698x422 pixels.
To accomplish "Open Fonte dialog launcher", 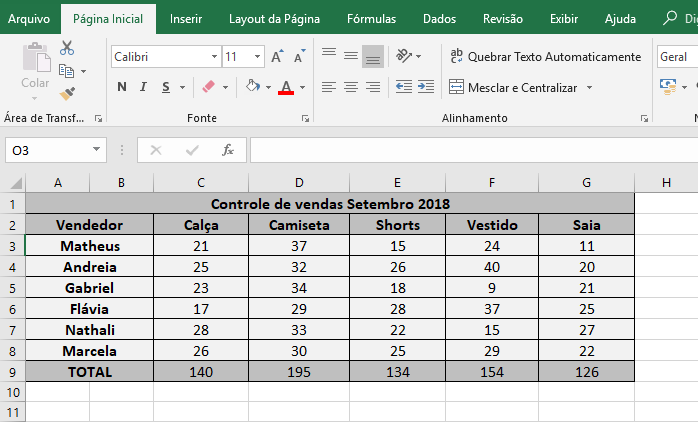I will (305, 118).
